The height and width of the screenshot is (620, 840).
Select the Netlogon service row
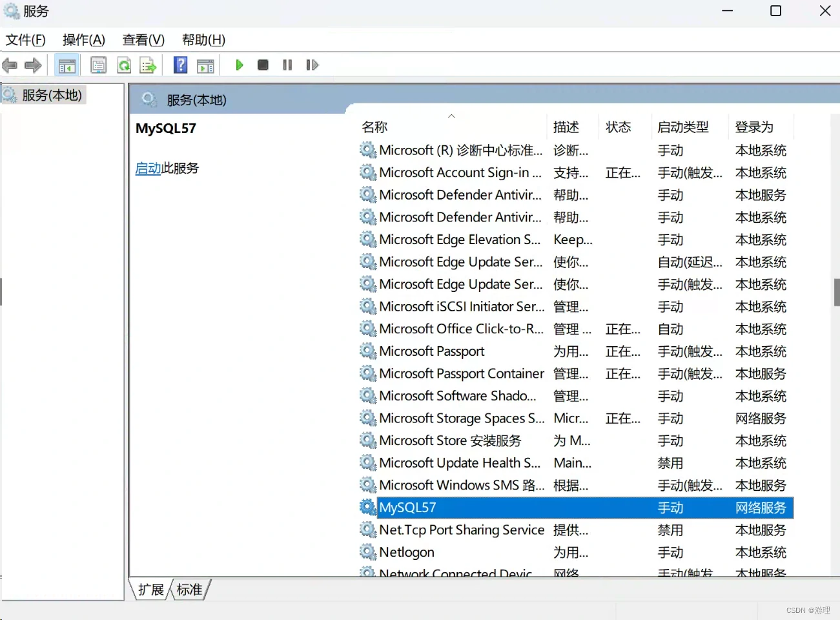coord(407,552)
